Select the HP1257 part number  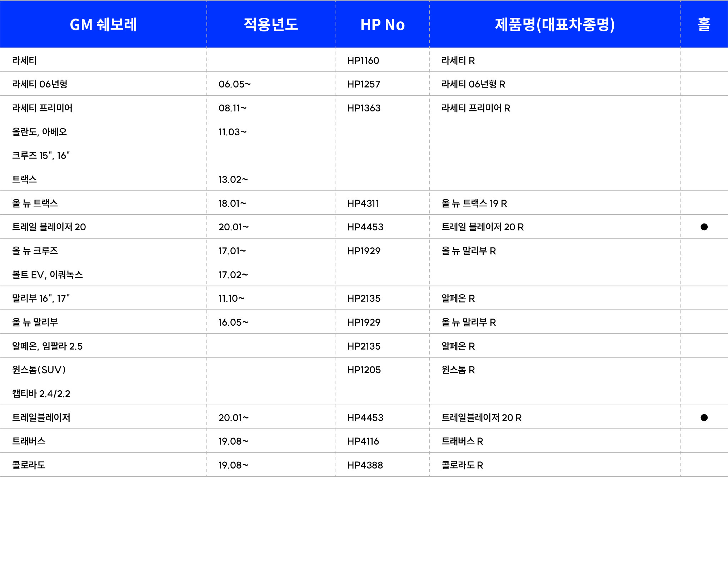(363, 84)
